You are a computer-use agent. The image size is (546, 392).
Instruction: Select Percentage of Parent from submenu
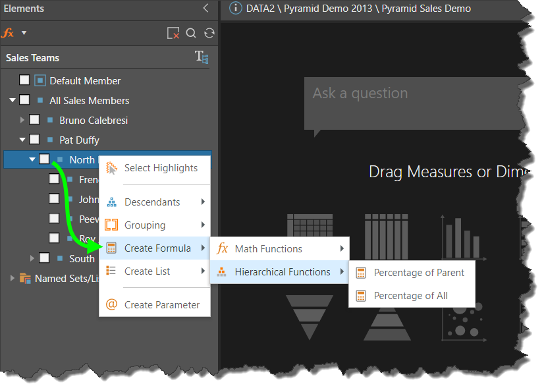pos(419,273)
